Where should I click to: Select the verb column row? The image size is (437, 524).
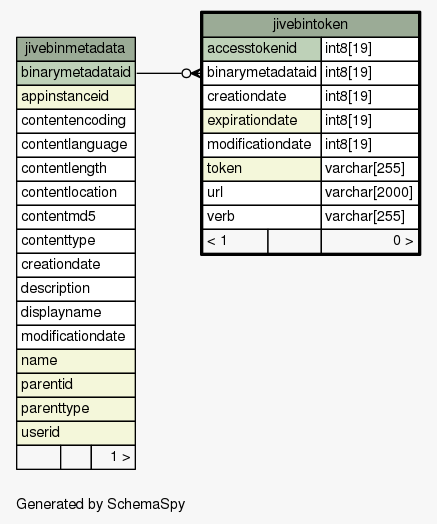click(x=310, y=217)
